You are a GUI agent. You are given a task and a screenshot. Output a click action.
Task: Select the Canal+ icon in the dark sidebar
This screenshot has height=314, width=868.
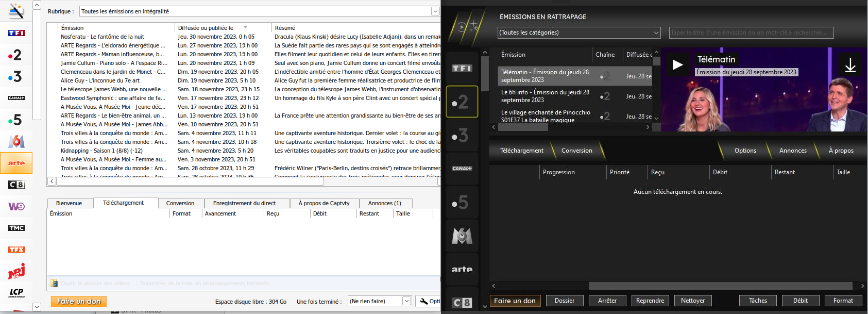point(462,169)
